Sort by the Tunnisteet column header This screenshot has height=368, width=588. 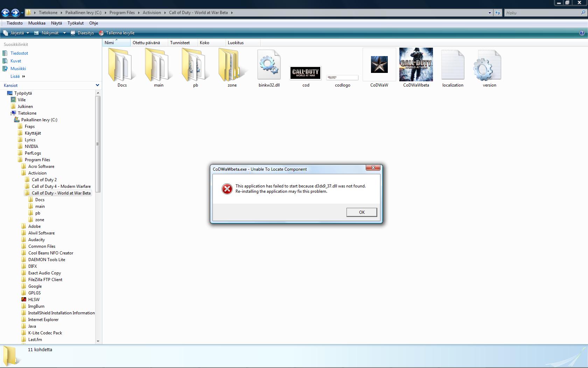click(x=183, y=42)
